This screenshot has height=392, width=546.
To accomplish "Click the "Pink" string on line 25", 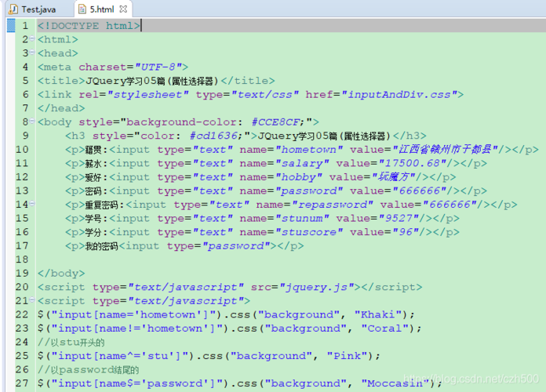I will [x=348, y=356].
